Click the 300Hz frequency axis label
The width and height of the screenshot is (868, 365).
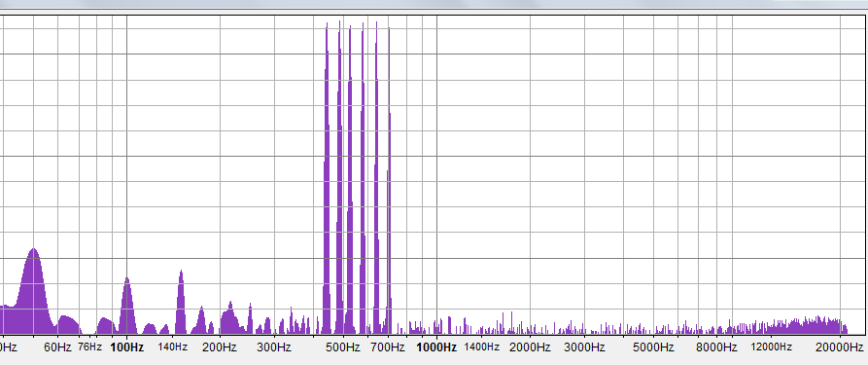pos(274,347)
